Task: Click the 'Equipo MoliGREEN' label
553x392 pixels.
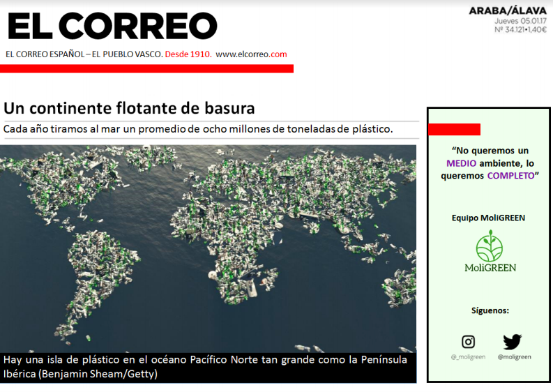Action: click(488, 218)
